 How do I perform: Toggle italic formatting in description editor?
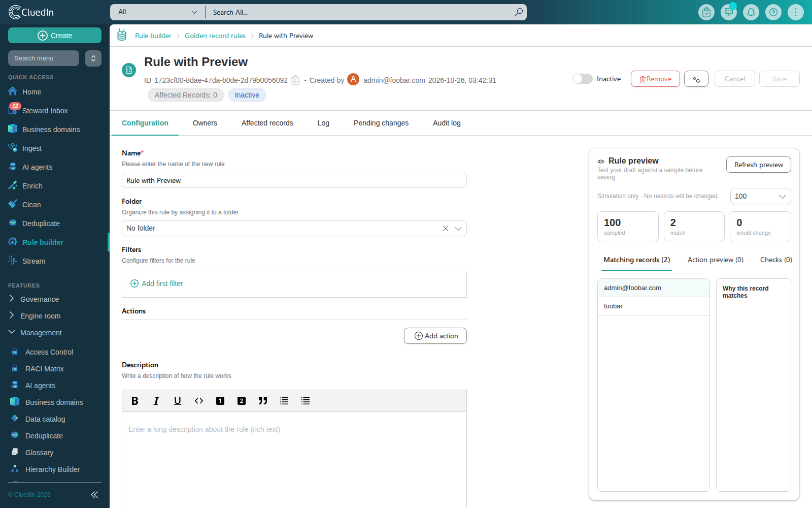pos(156,401)
